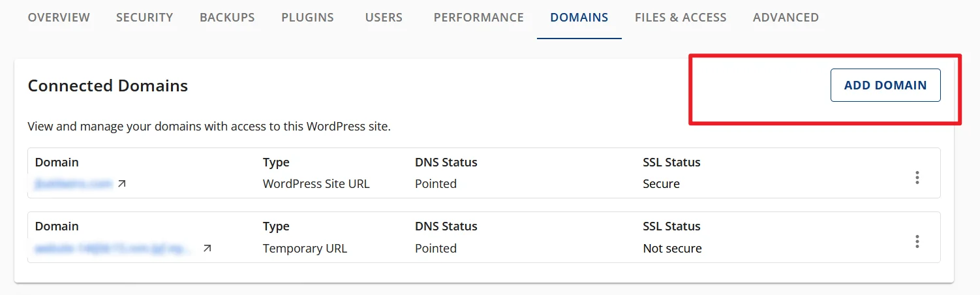Open the Performance tab

click(478, 18)
